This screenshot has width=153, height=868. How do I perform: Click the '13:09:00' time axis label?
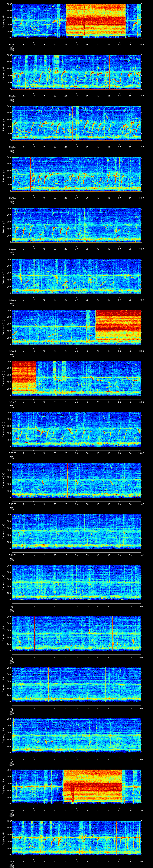tap(12, 453)
